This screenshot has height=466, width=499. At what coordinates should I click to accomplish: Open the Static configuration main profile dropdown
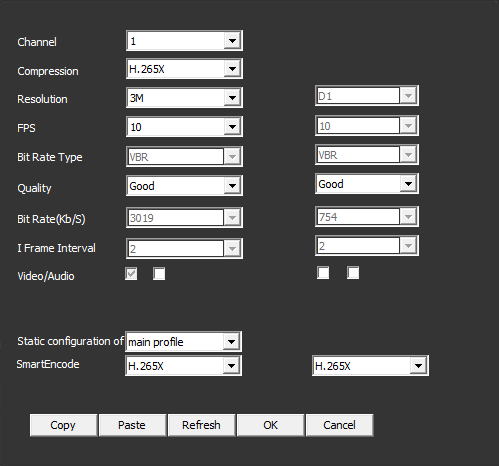click(183, 341)
